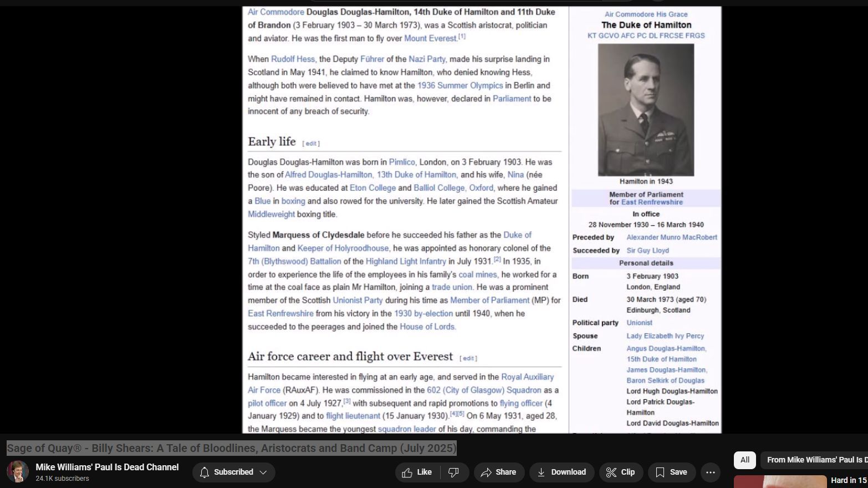The image size is (868, 488).
Task: Click the 24.1K subscribers count text
Action: [x=62, y=479]
